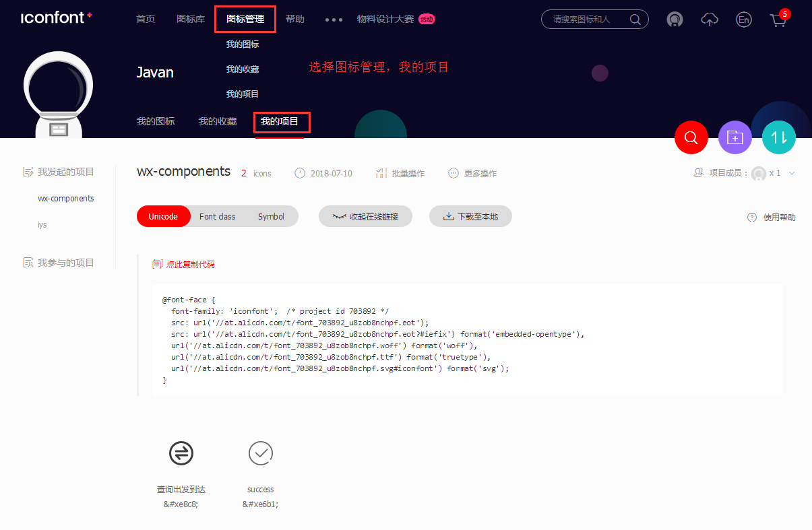This screenshot has width=812, height=530.
Task: Copy the code via 点此复制代码
Action: 183,264
